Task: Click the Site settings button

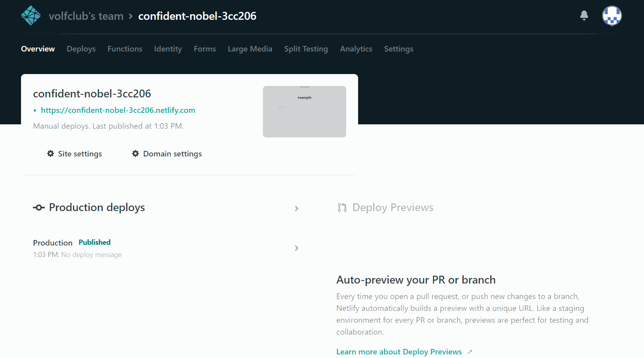Action: [x=75, y=154]
